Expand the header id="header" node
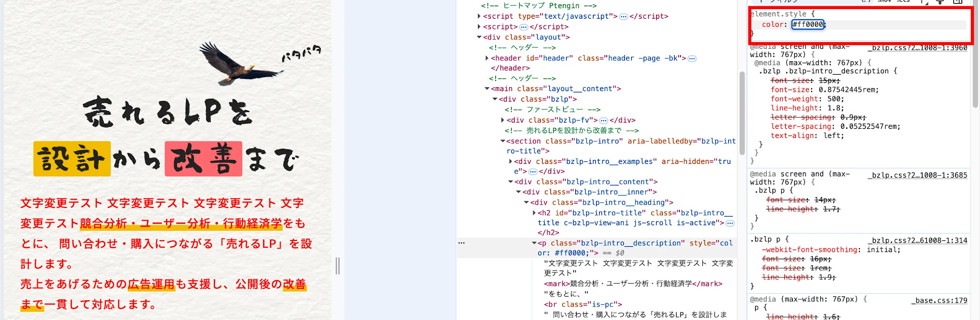 (487, 58)
